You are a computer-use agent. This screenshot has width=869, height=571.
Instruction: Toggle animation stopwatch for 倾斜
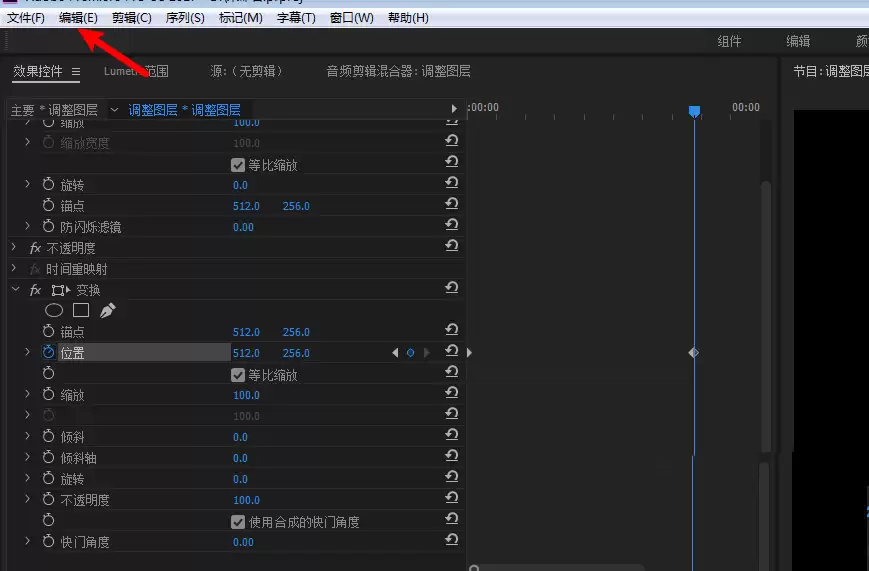click(x=49, y=436)
